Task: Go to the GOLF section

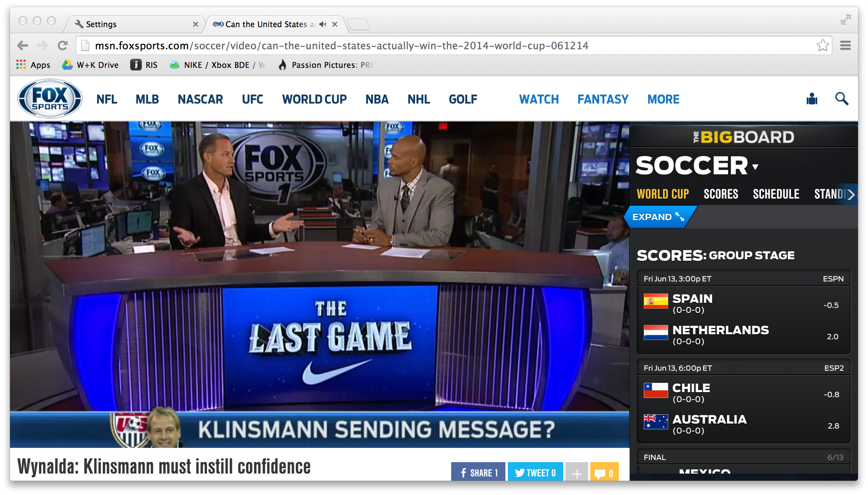Action: coord(463,99)
